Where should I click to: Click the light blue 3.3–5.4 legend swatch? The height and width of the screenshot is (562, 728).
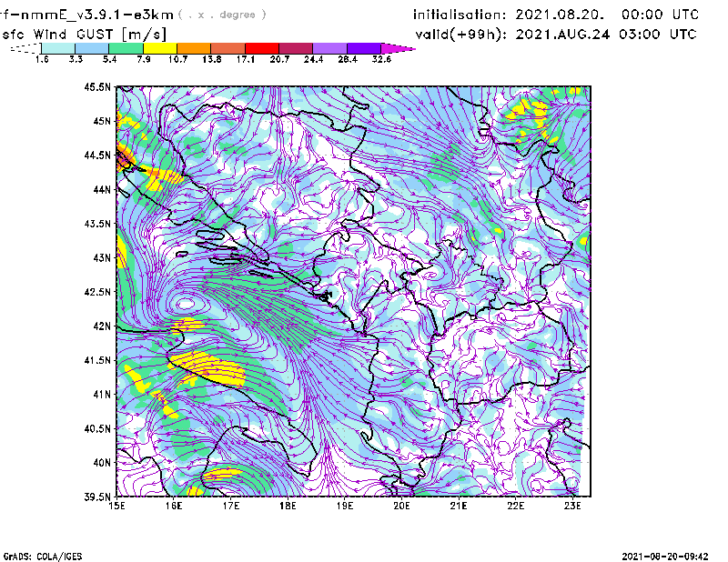click(x=92, y=48)
